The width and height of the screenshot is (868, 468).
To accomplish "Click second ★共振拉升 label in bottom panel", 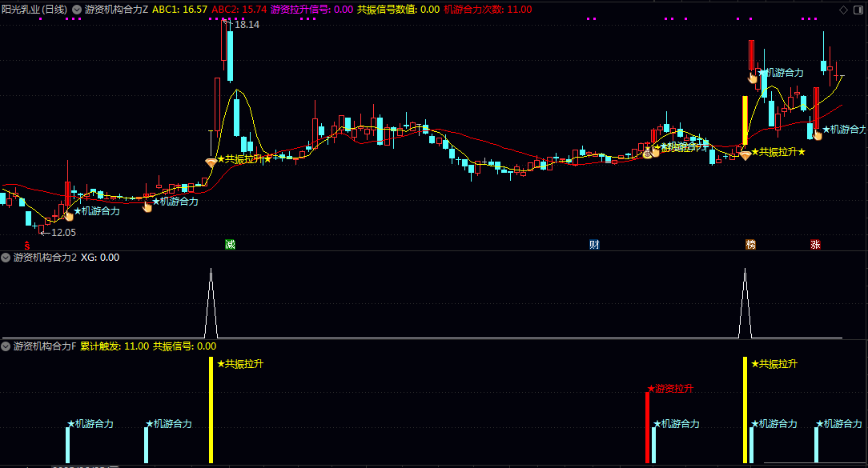I will (x=774, y=364).
